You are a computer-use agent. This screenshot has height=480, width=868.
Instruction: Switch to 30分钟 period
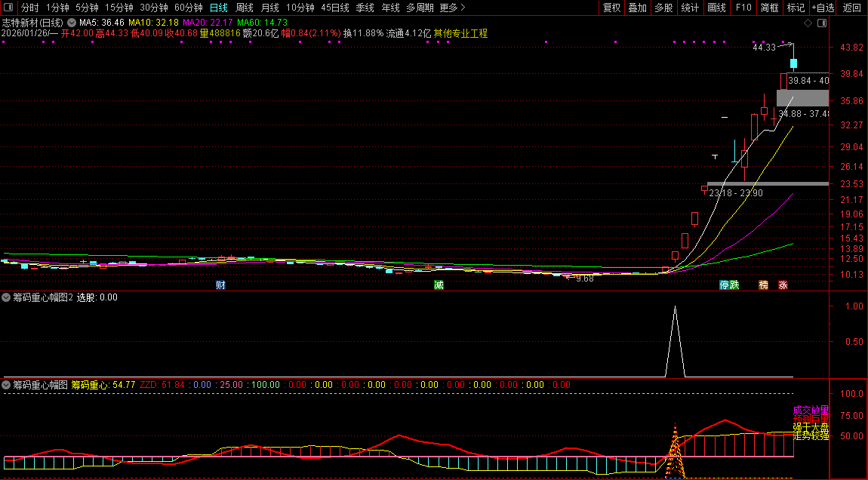154,8
